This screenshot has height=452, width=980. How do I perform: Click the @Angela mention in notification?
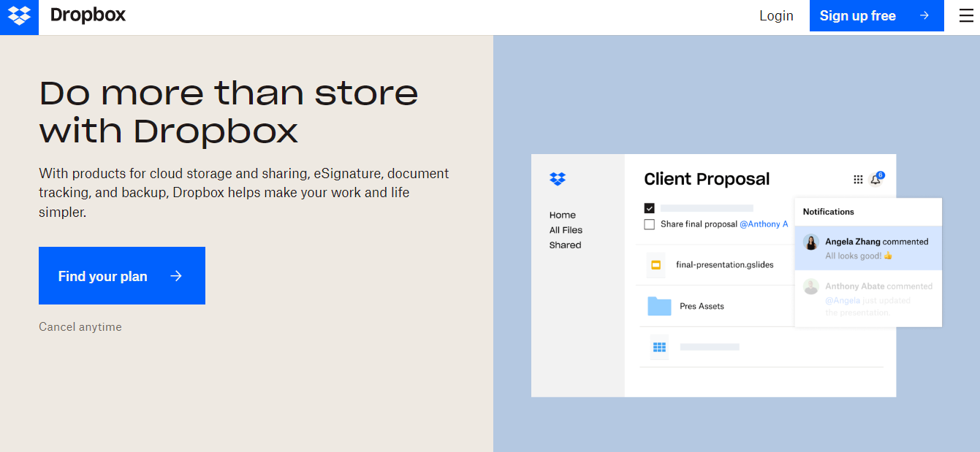click(x=841, y=300)
